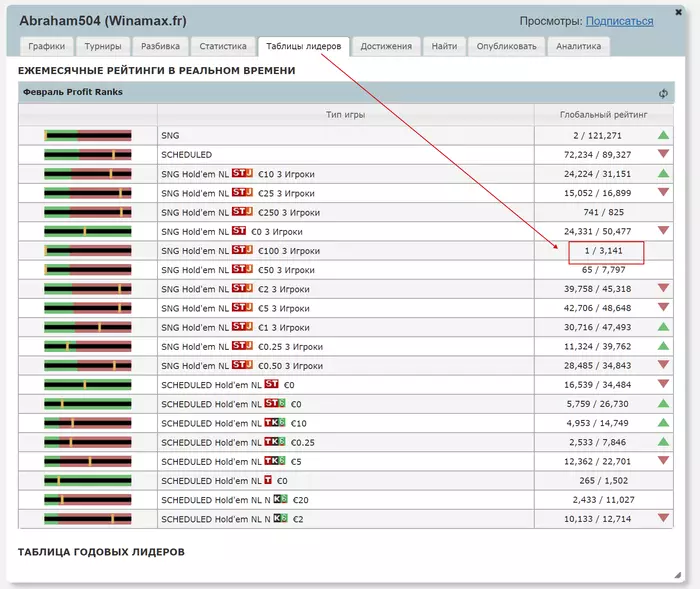Click rank bar in SNG €0 3 Игроки row
The width and height of the screenshot is (700, 589).
click(88, 231)
